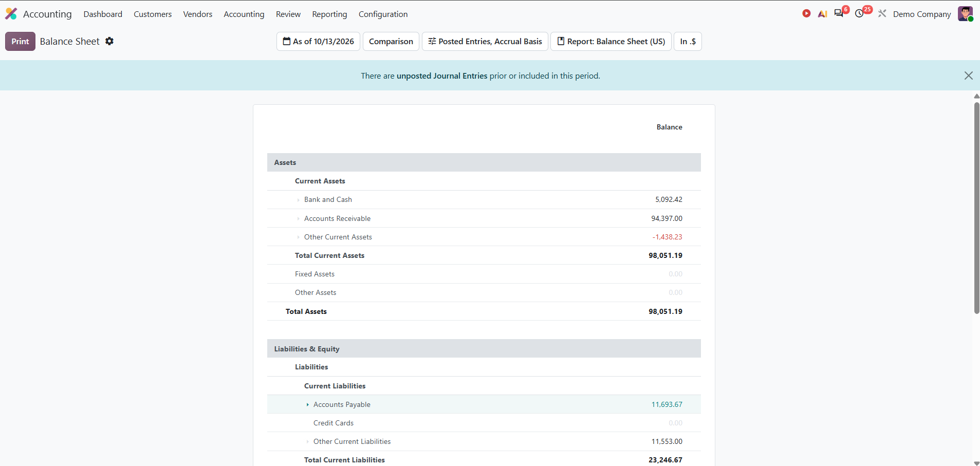Viewport: 980px width, 466px height.
Task: Dismiss the unposted entries banner
Action: coord(968,76)
